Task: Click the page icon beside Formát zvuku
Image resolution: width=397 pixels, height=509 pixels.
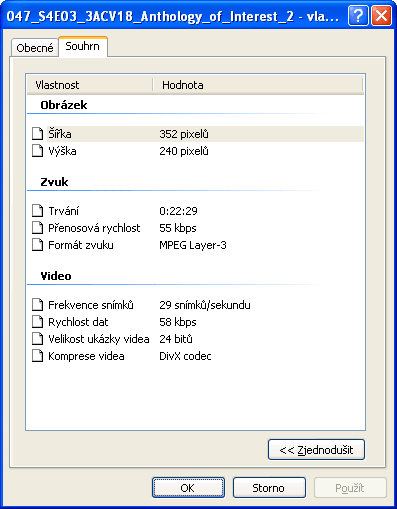Action: click(x=37, y=245)
